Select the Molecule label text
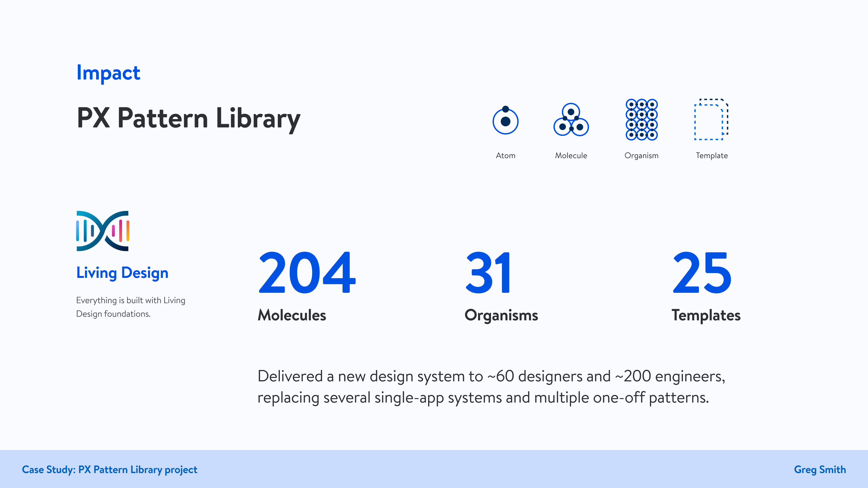The image size is (868, 488). click(x=571, y=155)
